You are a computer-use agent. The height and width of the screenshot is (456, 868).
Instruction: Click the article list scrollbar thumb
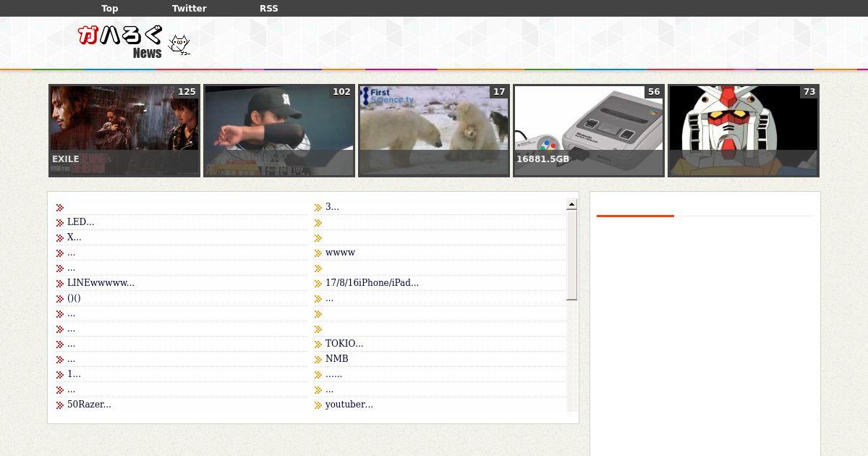[571, 255]
